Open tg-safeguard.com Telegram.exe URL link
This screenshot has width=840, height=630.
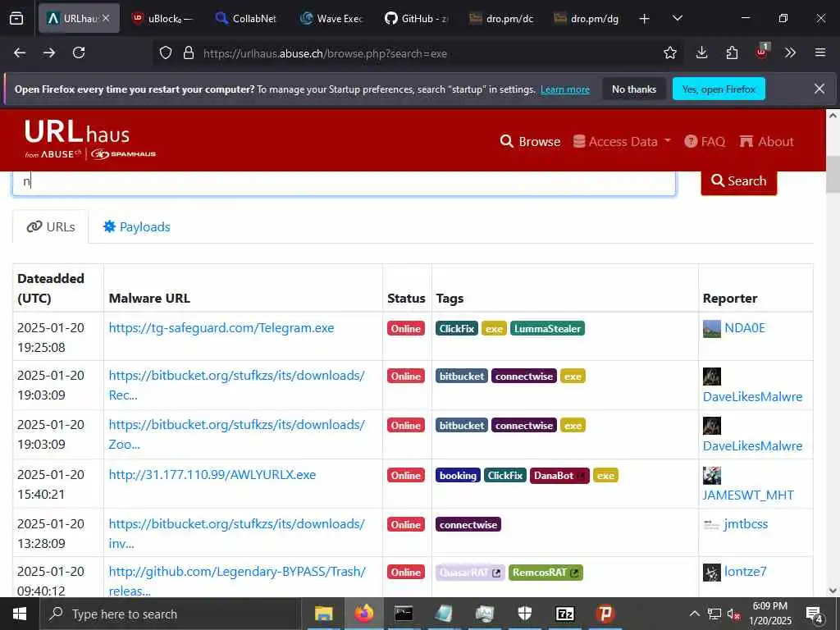[221, 328]
